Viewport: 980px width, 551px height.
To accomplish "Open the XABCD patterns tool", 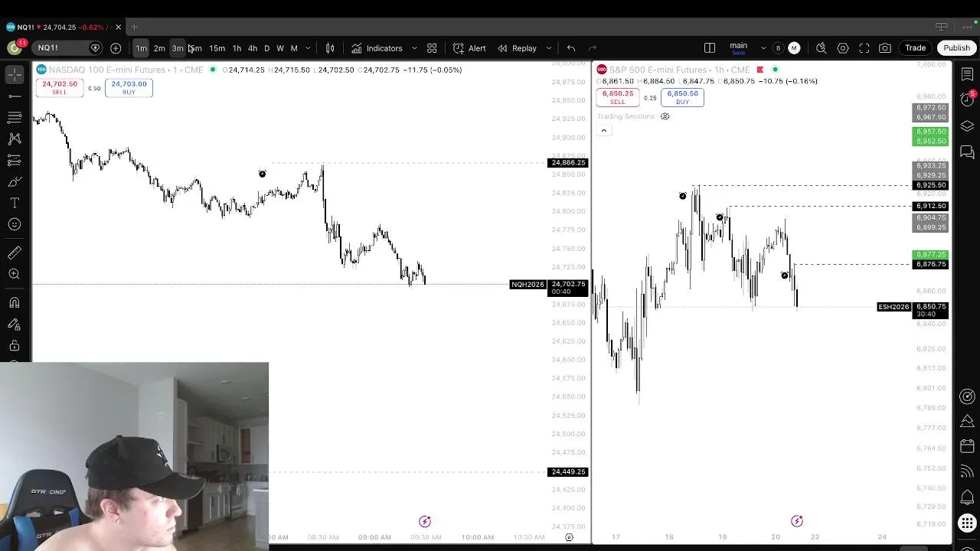I will click(x=15, y=139).
